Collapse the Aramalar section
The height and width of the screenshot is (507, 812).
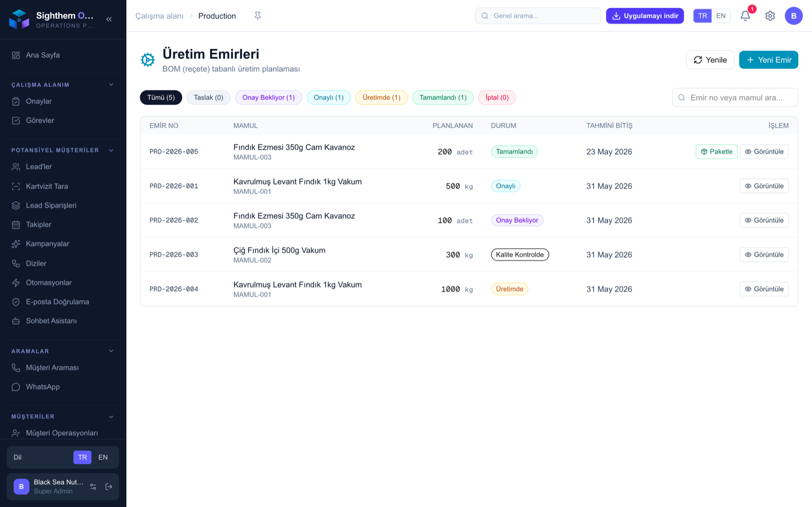111,351
